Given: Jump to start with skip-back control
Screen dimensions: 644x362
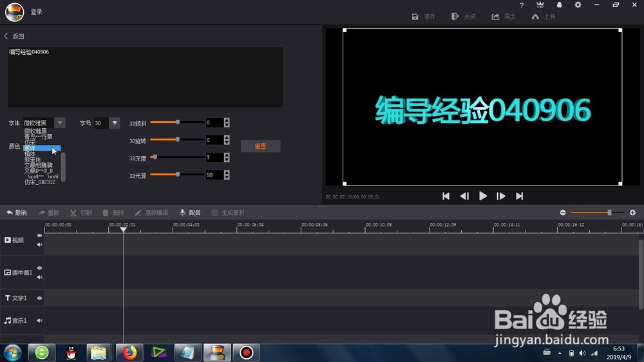Looking at the screenshot, I should (x=446, y=196).
